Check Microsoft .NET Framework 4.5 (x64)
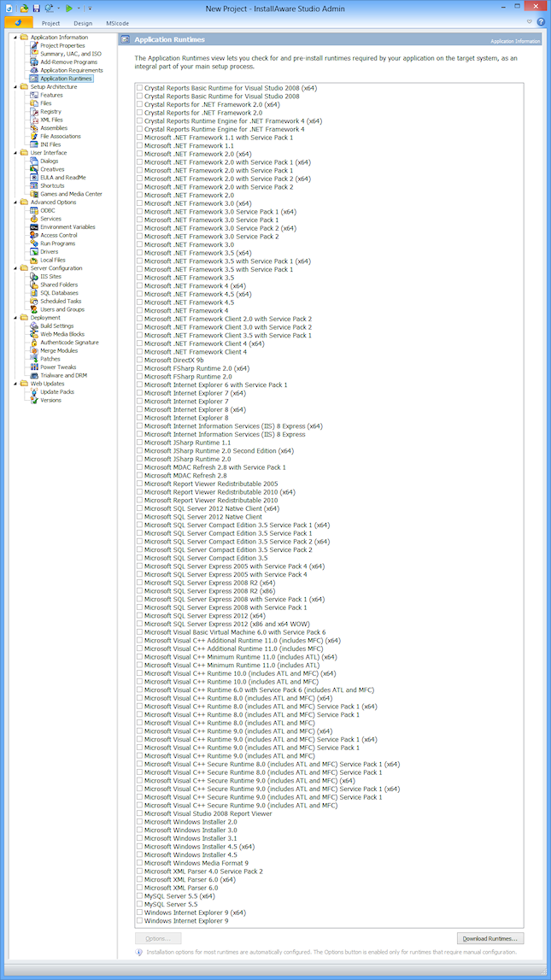 tap(140, 295)
